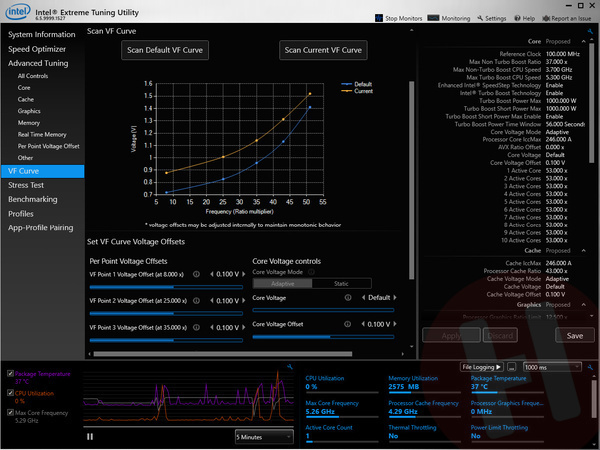This screenshot has height=450, width=600.
Task: Collapse the Core proposed section
Action: click(583, 41)
